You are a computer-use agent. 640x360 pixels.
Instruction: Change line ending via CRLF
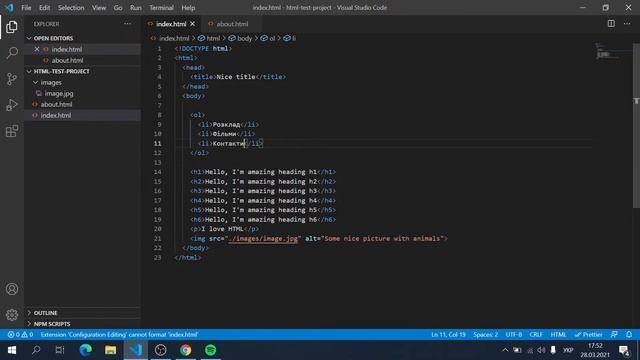pos(536,335)
